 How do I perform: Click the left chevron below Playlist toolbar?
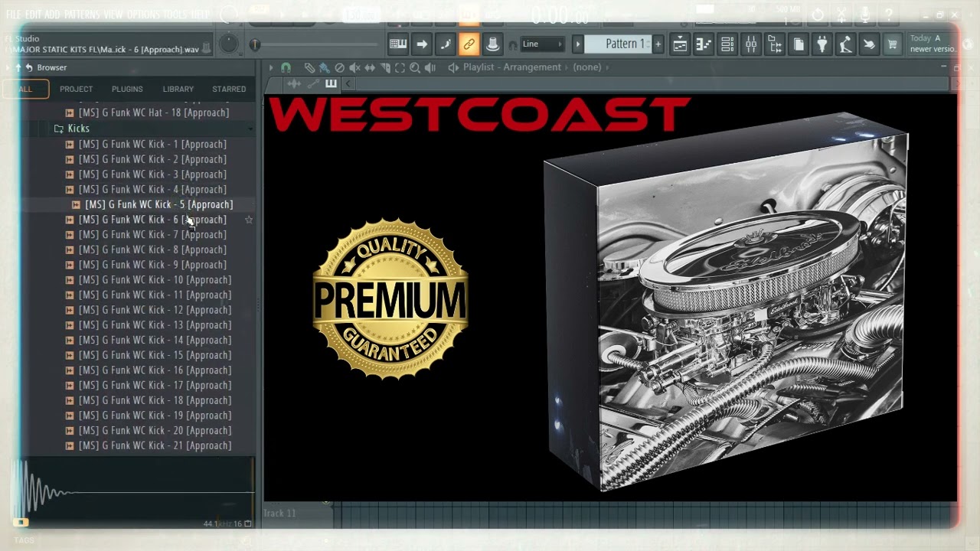[348, 83]
